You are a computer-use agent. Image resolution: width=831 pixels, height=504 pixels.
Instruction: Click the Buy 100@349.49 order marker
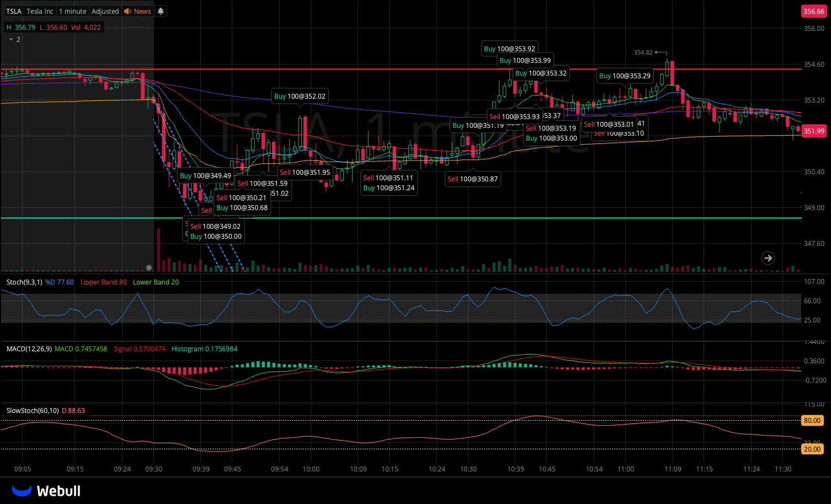[x=205, y=175]
